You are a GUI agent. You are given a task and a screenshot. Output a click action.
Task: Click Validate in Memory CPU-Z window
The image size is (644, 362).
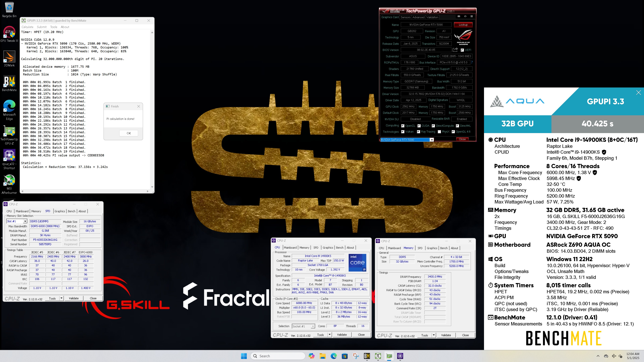tap(446, 335)
